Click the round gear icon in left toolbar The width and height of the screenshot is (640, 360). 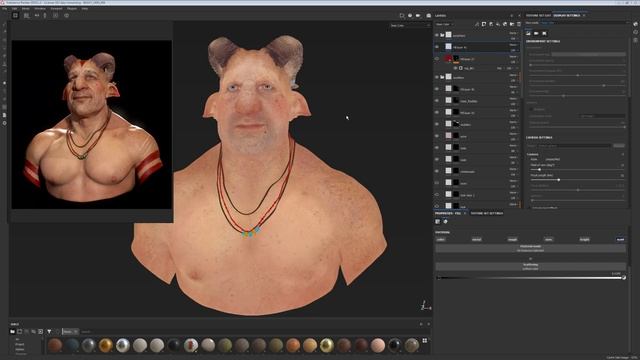point(4,123)
